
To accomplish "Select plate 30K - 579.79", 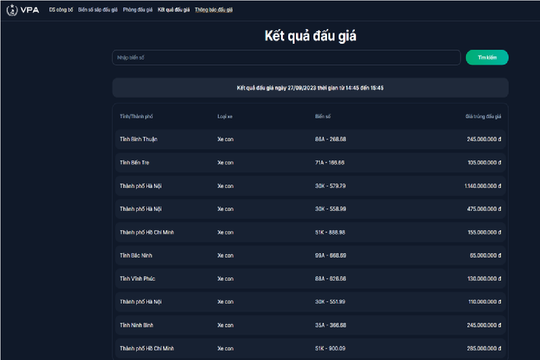I will (x=331, y=186).
